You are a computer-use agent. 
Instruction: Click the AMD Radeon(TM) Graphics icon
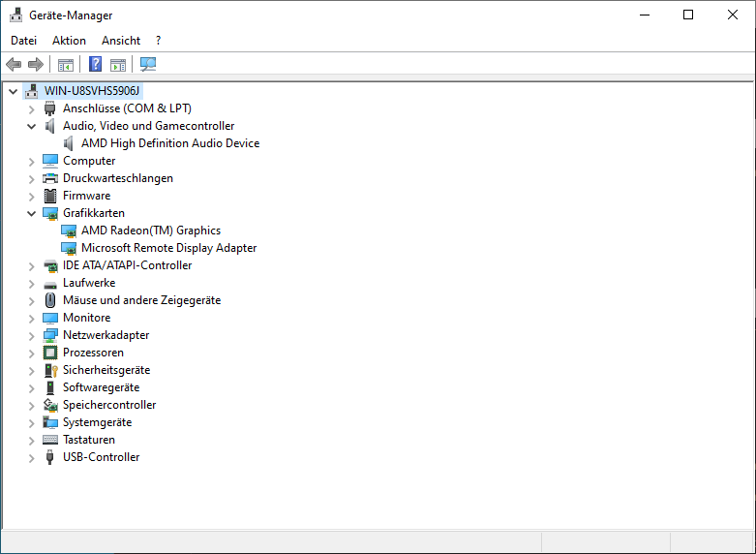tap(69, 231)
